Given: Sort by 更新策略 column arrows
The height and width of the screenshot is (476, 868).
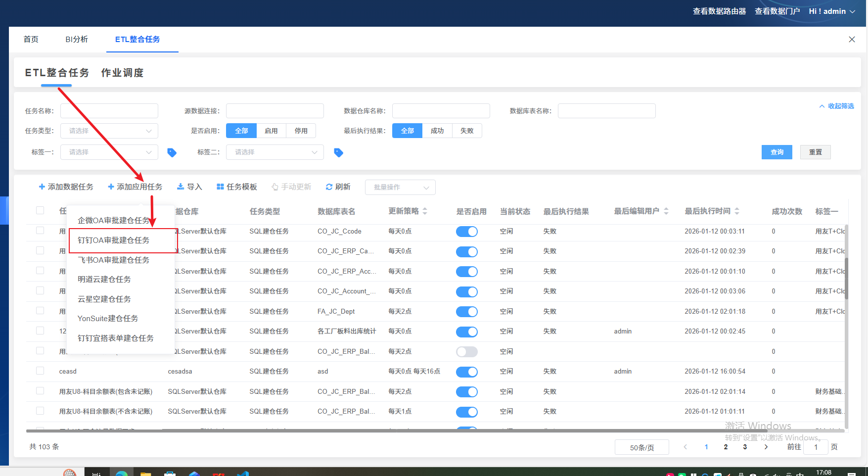Looking at the screenshot, I should coord(425,211).
